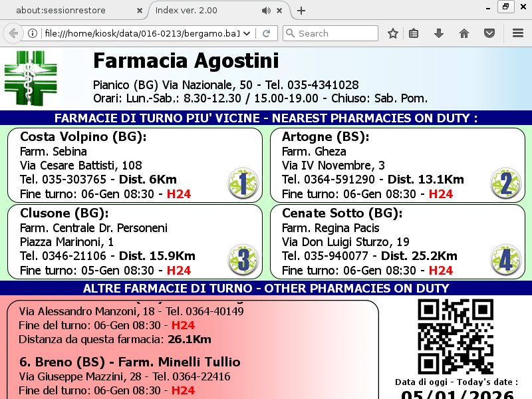Select the number 4 badge for Cenate Sotto
Image resolution: width=532 pixels, height=399 pixels.
pyautogui.click(x=505, y=259)
